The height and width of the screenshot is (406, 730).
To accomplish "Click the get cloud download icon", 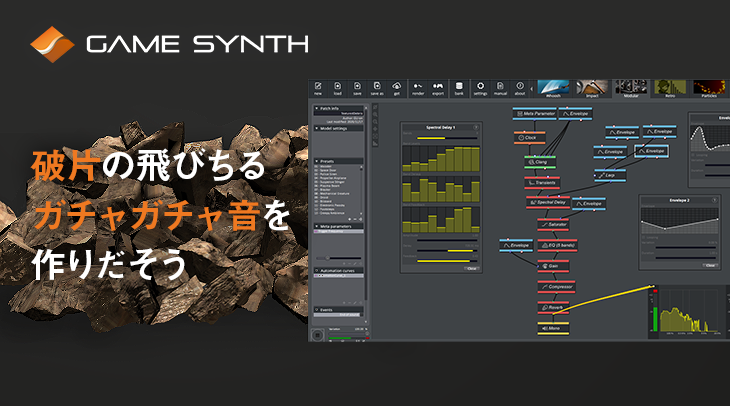I will pyautogui.click(x=397, y=86).
